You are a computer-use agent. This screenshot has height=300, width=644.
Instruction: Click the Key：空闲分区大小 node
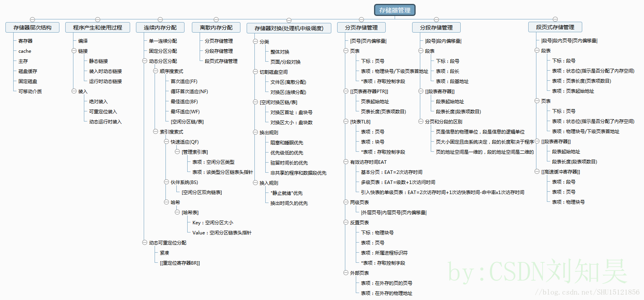pos(212,222)
